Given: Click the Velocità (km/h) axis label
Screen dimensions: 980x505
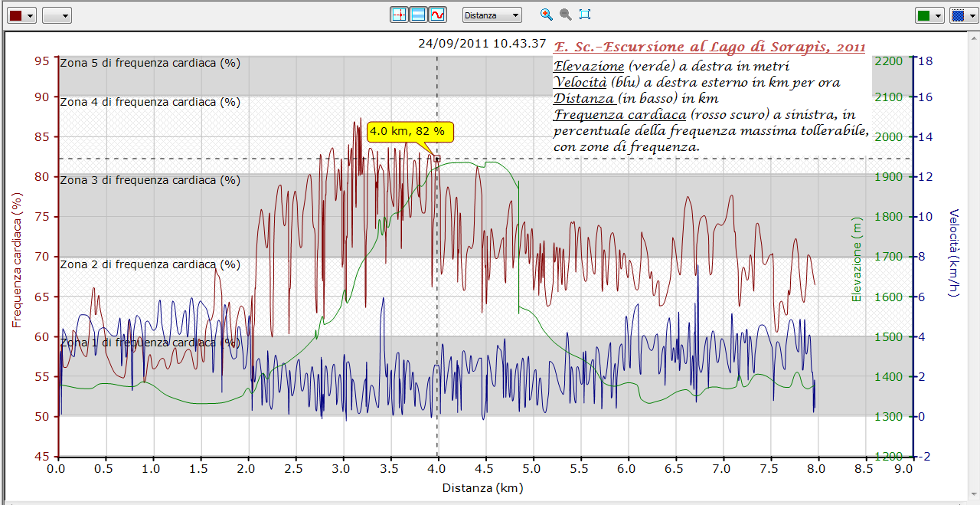Looking at the screenshot, I should click(x=954, y=252).
